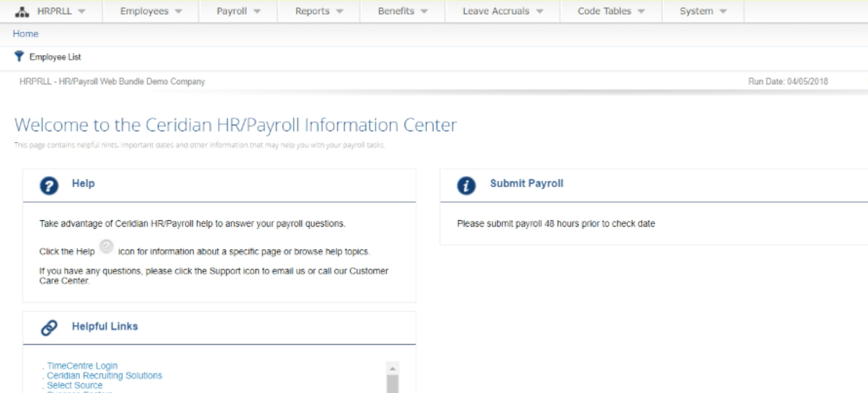Click the Help section heading
Viewport: 868px width, 393px height.
[83, 184]
